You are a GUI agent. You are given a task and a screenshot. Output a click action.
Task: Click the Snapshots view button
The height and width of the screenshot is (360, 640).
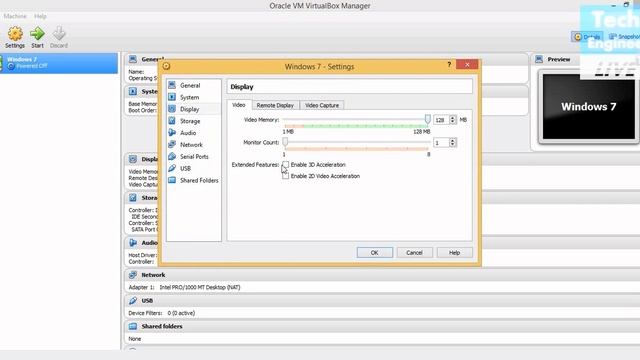pyautogui.click(x=624, y=37)
